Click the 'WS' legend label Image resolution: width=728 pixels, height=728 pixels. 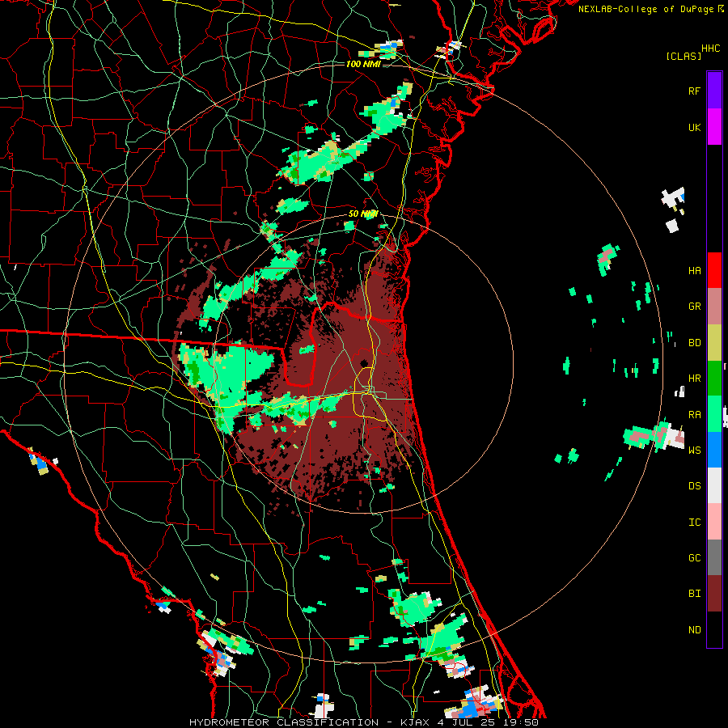(694, 450)
